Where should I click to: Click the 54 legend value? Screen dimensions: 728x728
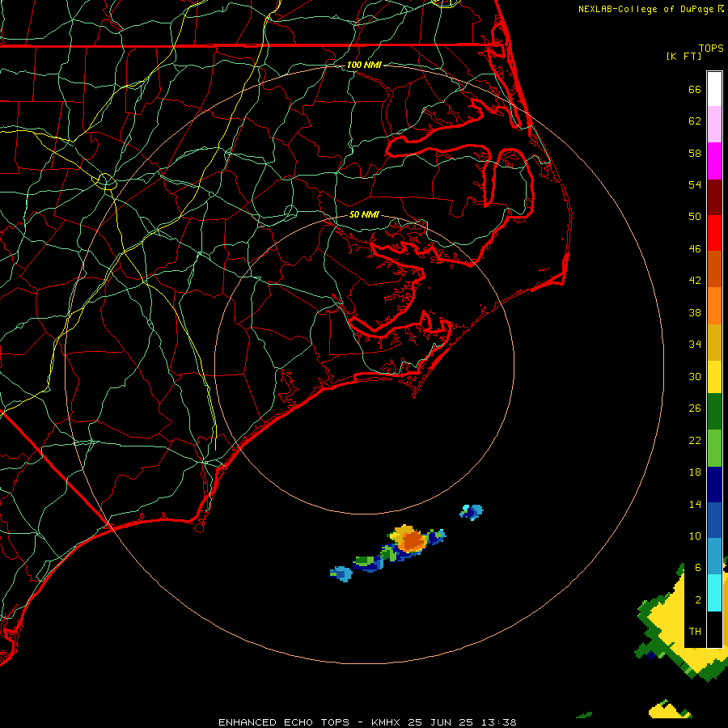click(695, 184)
